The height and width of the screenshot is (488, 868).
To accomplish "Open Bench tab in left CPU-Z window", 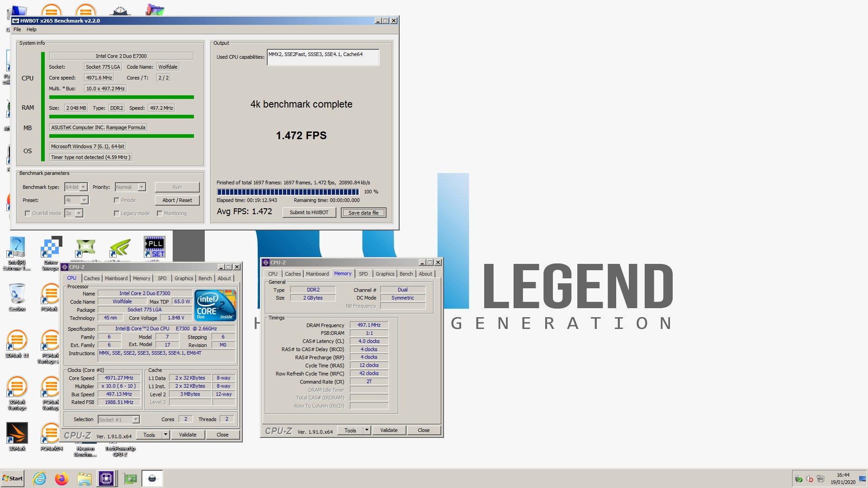I will [x=205, y=278].
